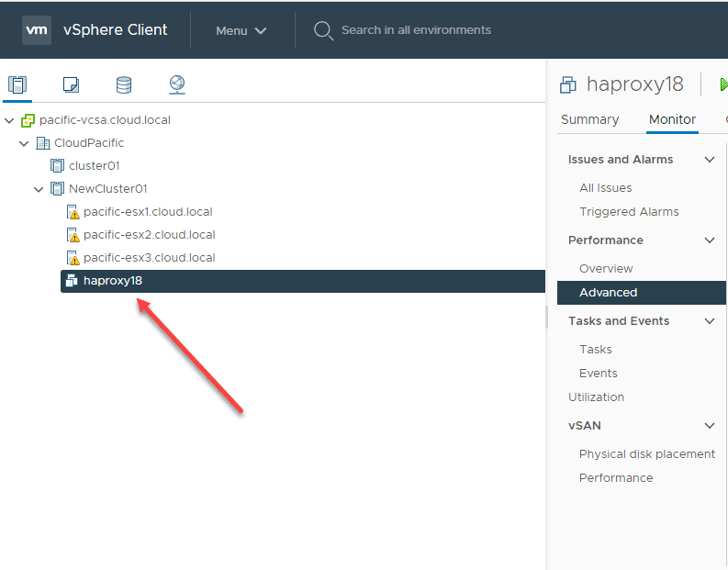The width and height of the screenshot is (728, 570).
Task: Select CloudPacific datacenter
Action: pos(89,143)
